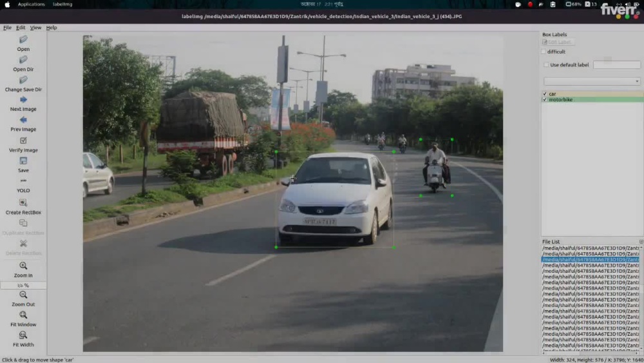Go to Next Image

pyautogui.click(x=23, y=104)
